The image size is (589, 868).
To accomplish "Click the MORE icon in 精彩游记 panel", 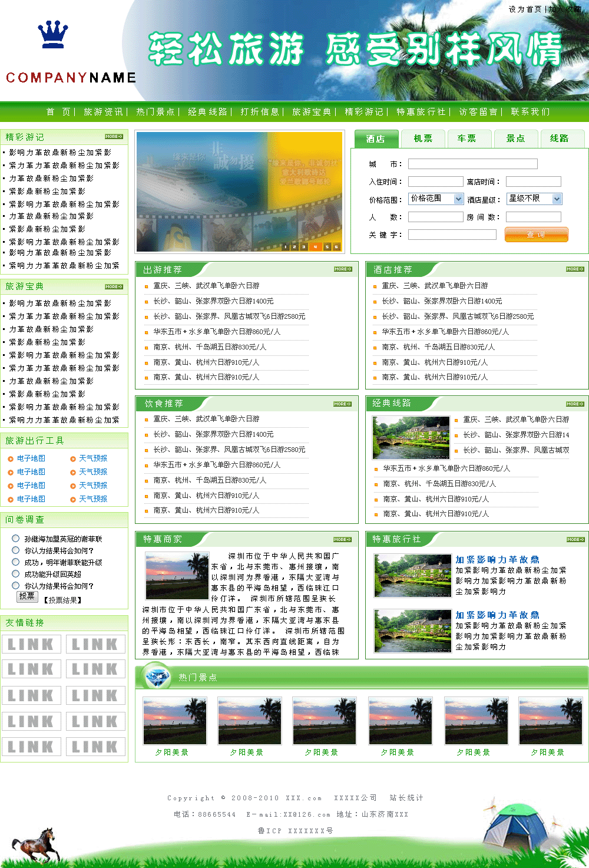I will [114, 137].
